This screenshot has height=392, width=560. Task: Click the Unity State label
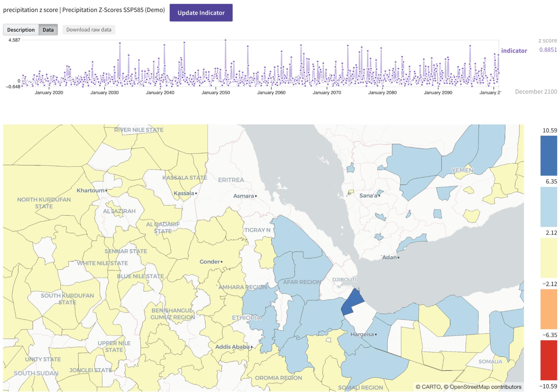click(43, 359)
